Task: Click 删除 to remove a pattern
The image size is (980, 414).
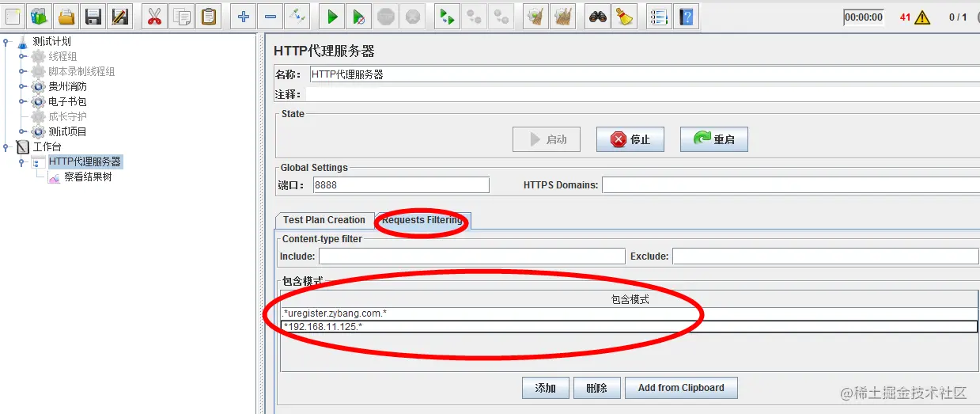Action: tap(596, 388)
